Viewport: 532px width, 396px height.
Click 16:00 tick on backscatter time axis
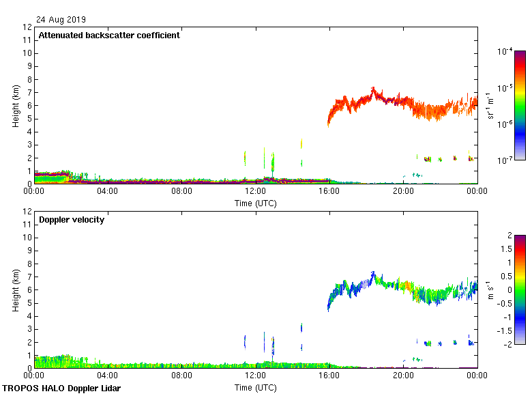329,192
